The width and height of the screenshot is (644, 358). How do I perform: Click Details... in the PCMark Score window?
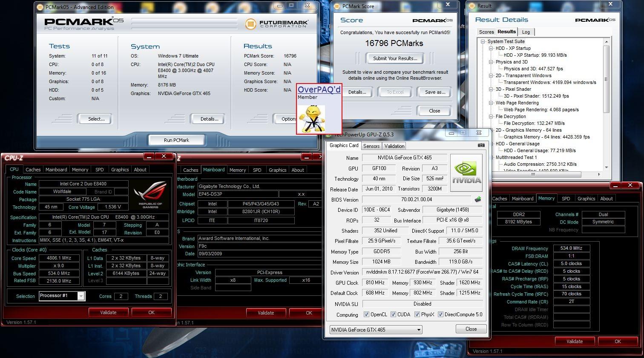point(357,92)
